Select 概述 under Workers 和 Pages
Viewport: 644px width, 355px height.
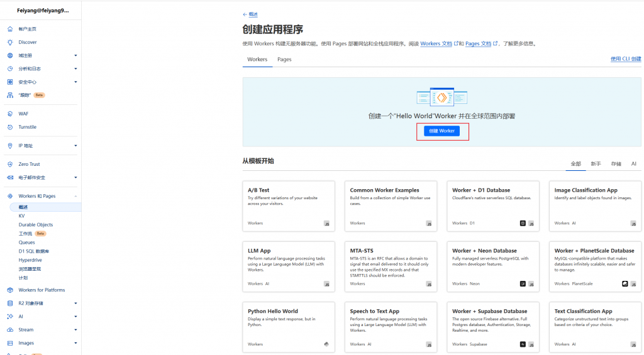pyautogui.click(x=45, y=207)
